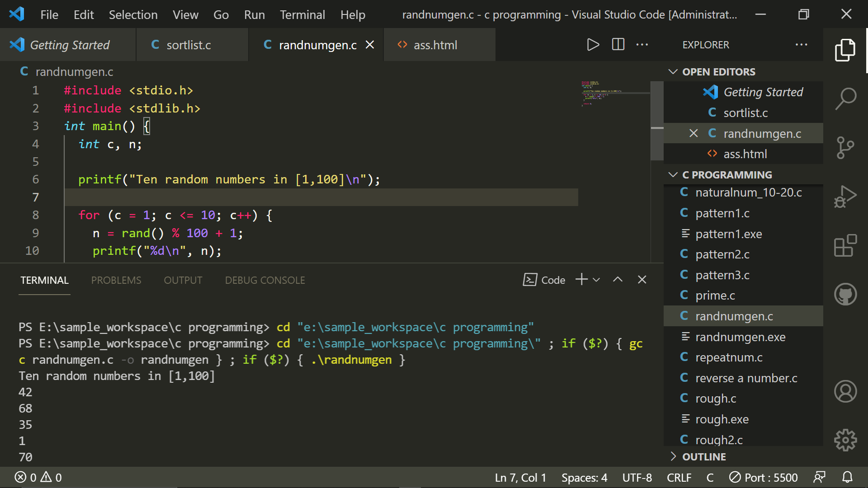Open the Extensions view
868x488 pixels.
click(x=845, y=246)
